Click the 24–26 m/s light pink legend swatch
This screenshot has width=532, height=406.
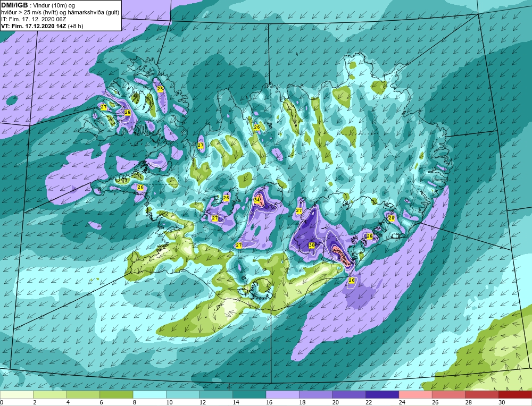click(x=415, y=395)
